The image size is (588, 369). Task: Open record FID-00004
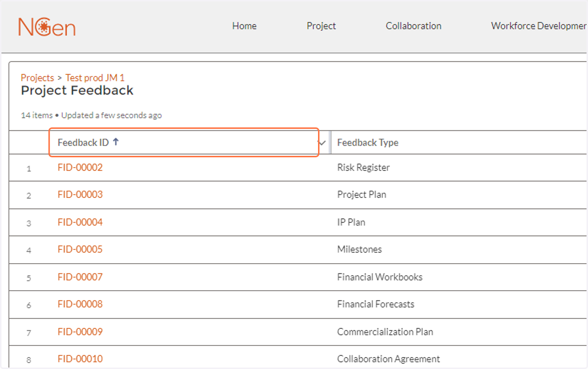80,222
